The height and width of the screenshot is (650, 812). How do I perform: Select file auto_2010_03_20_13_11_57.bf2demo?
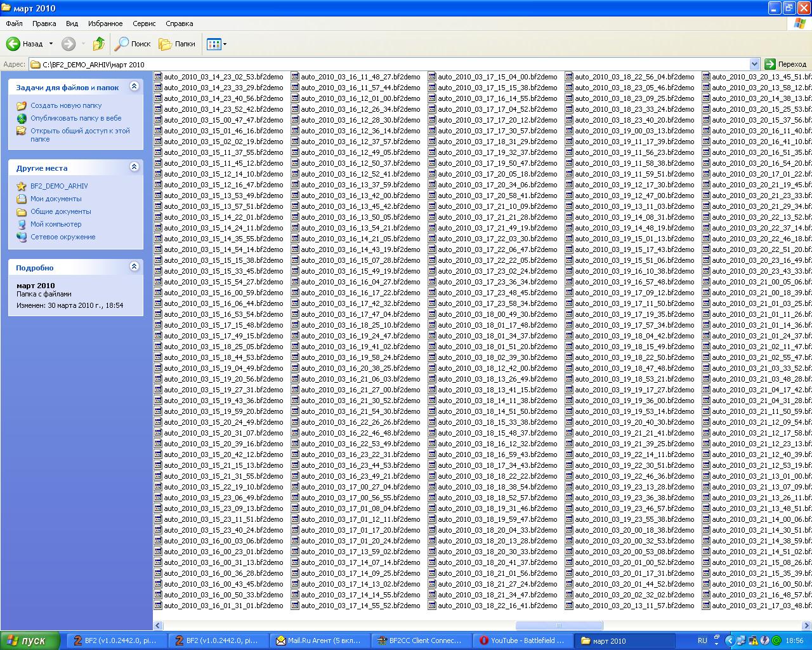point(634,606)
